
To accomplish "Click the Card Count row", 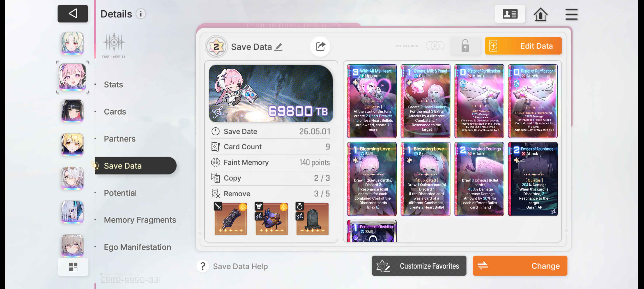I will coord(271,147).
